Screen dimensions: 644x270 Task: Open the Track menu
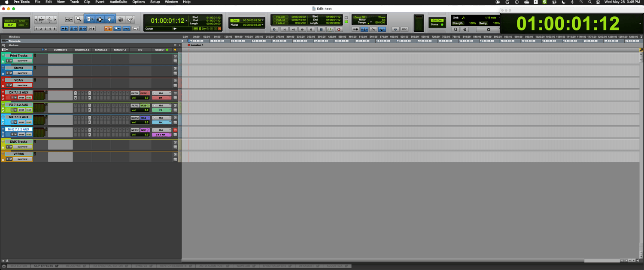coord(74,2)
